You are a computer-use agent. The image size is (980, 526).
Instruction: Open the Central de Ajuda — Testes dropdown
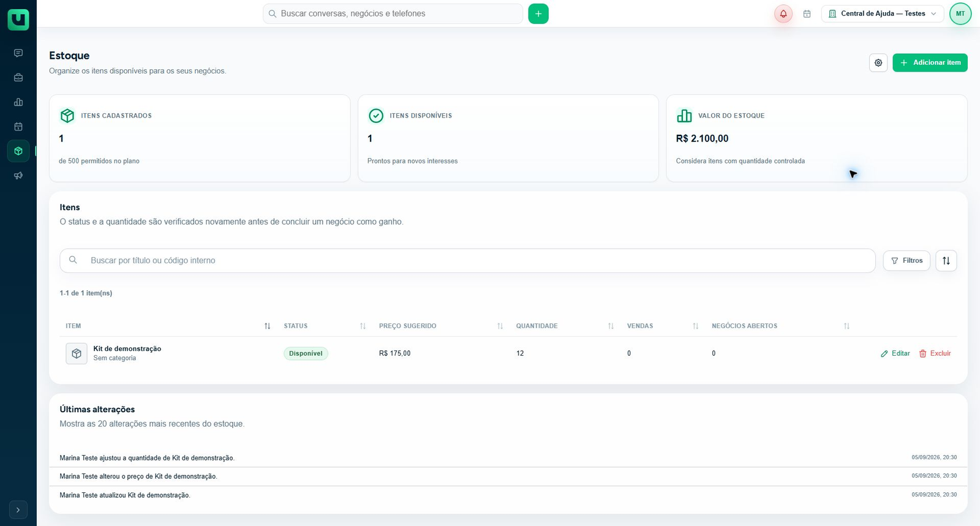point(883,13)
